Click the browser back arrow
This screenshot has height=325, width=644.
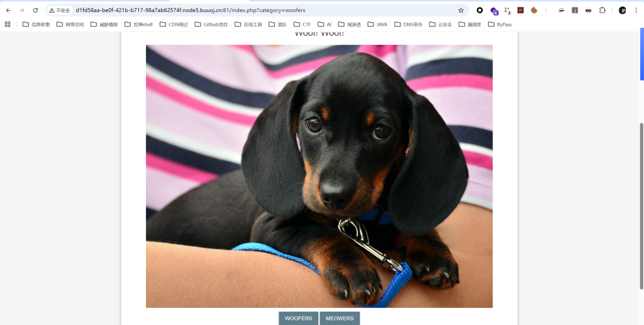point(8,10)
